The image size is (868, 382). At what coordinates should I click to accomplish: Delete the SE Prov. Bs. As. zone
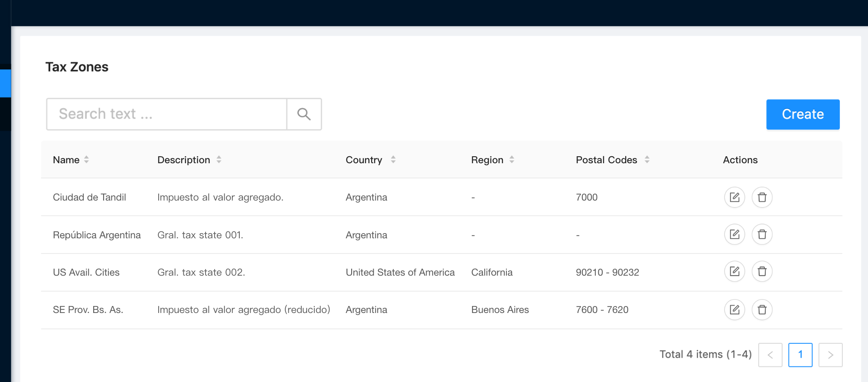[x=762, y=310]
